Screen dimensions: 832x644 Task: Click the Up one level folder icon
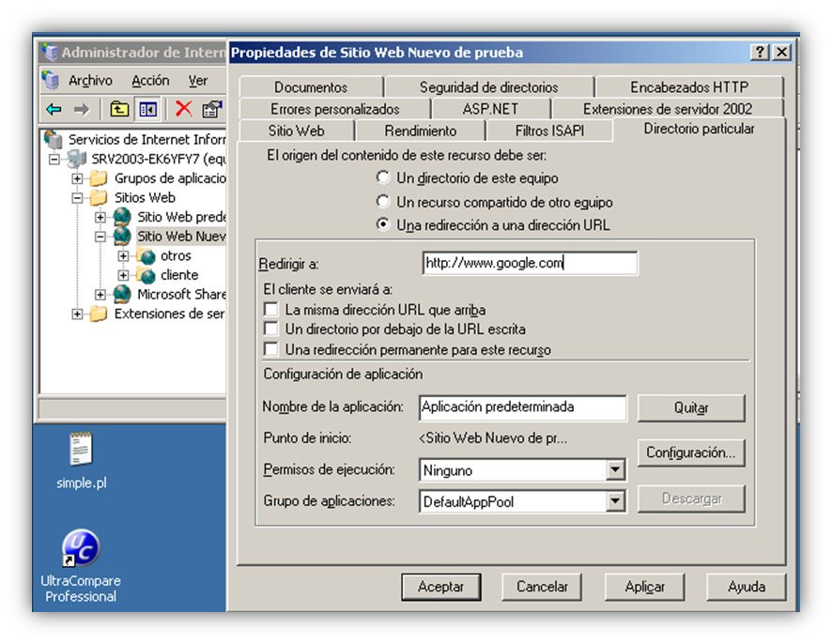(x=119, y=109)
